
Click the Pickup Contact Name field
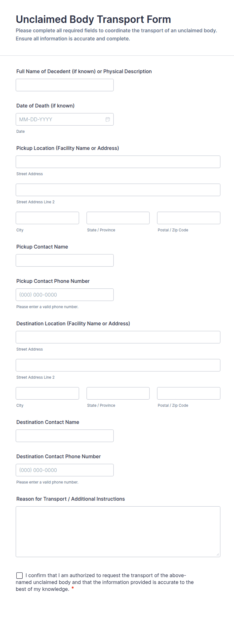pyautogui.click(x=65, y=260)
